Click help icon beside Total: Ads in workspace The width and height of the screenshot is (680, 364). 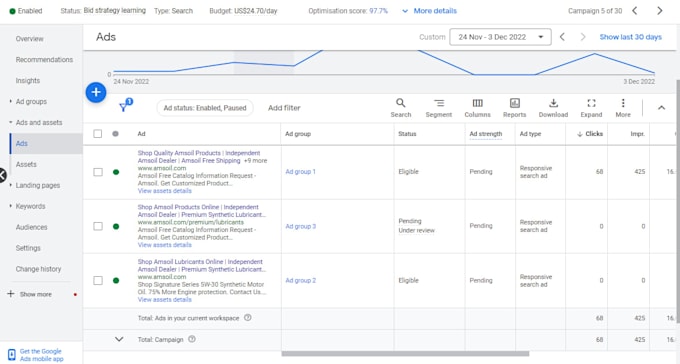pyautogui.click(x=248, y=318)
